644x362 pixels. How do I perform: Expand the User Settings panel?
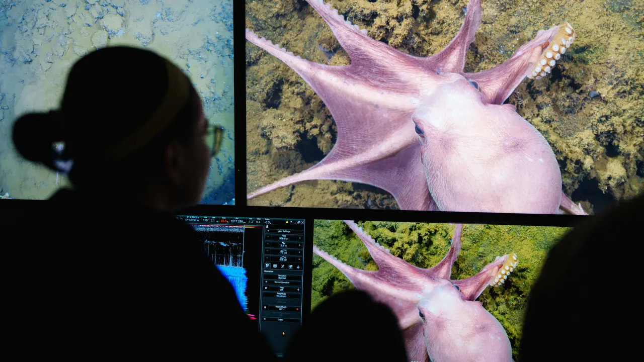tap(283, 231)
